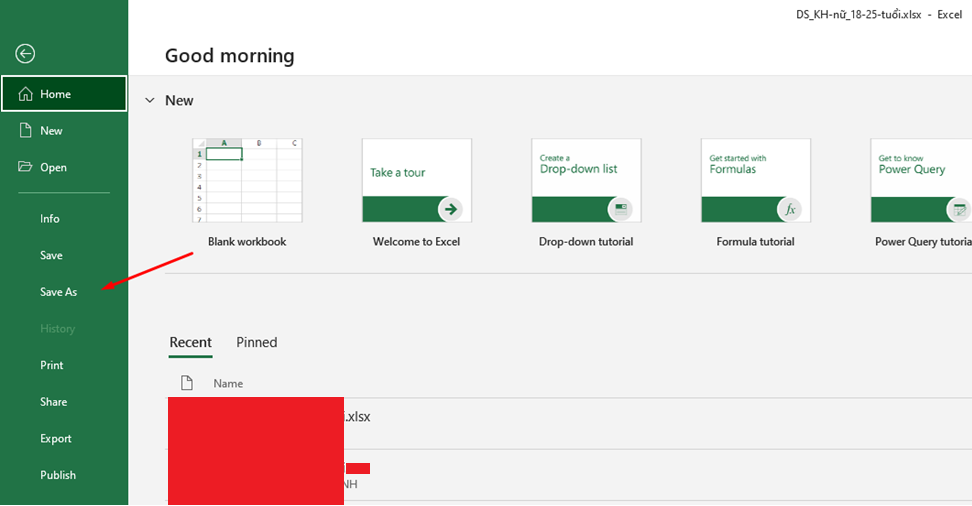Click the Name column header
The height and width of the screenshot is (506, 972).
coord(228,383)
